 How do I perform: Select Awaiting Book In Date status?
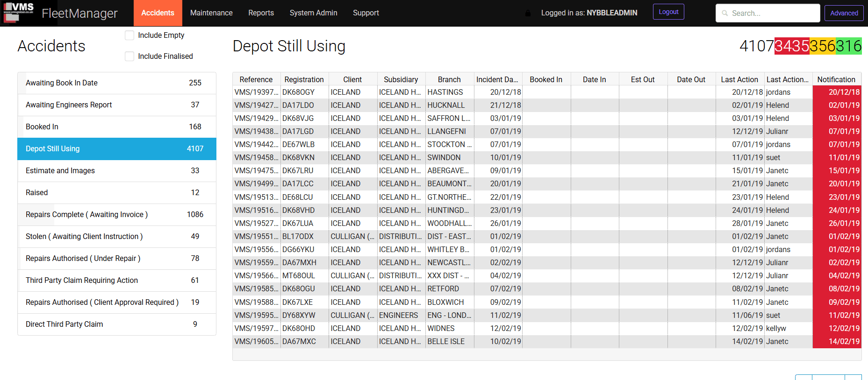click(x=117, y=83)
